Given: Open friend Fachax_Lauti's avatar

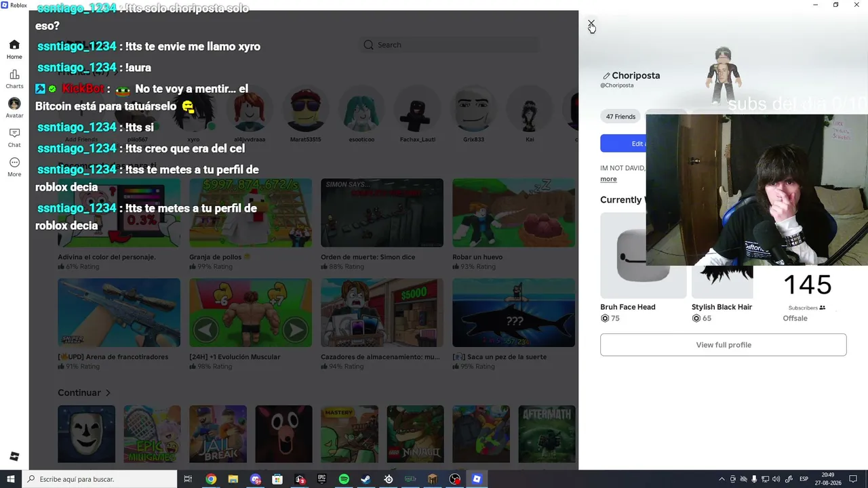Looking at the screenshot, I should pyautogui.click(x=418, y=110).
